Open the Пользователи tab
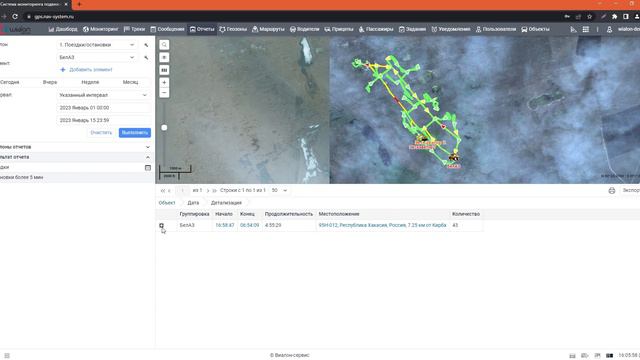Image resolution: width=640 pixels, height=360 pixels. pos(496,29)
